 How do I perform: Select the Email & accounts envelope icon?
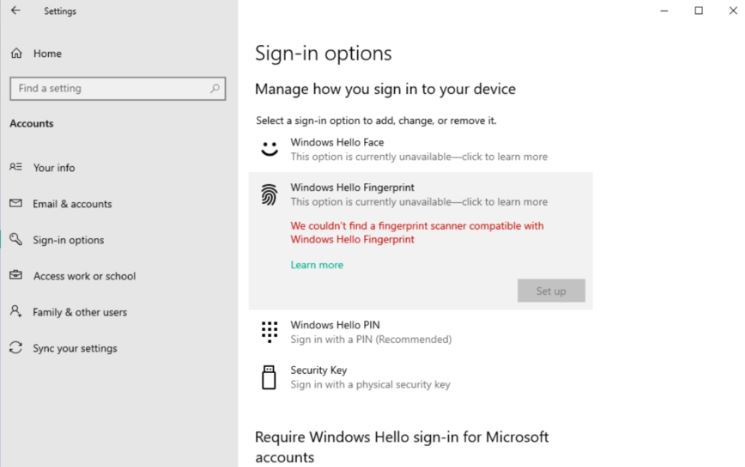click(x=16, y=203)
